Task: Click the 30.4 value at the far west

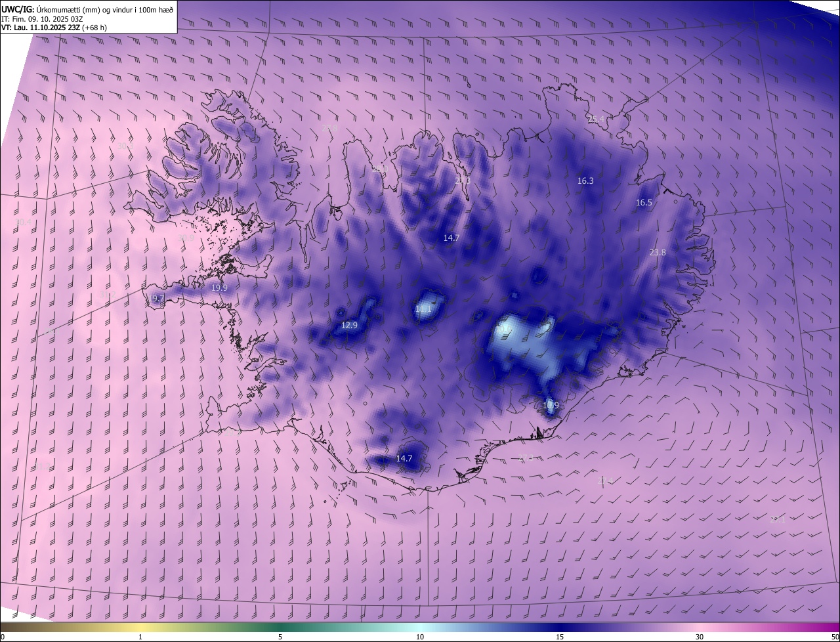Action: (x=24, y=223)
